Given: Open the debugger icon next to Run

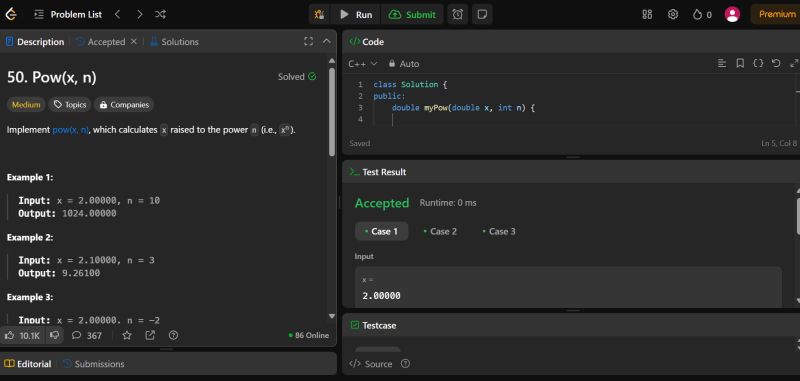Looking at the screenshot, I should (x=319, y=15).
